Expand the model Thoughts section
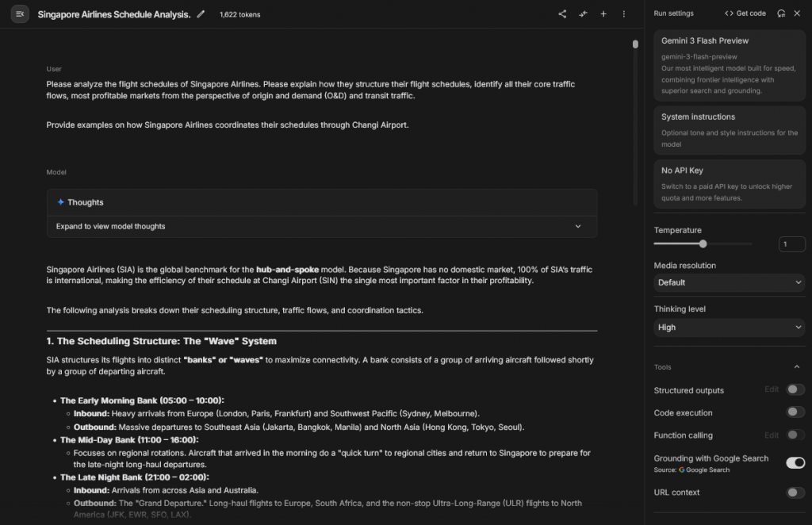Image resolution: width=812 pixels, height=525 pixels. [321, 226]
